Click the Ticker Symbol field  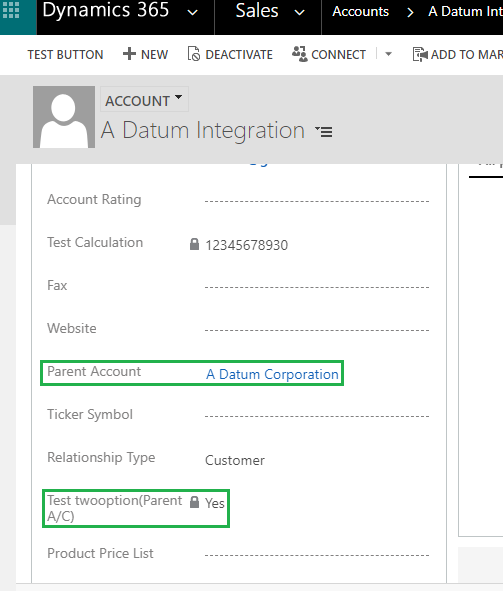coord(316,416)
